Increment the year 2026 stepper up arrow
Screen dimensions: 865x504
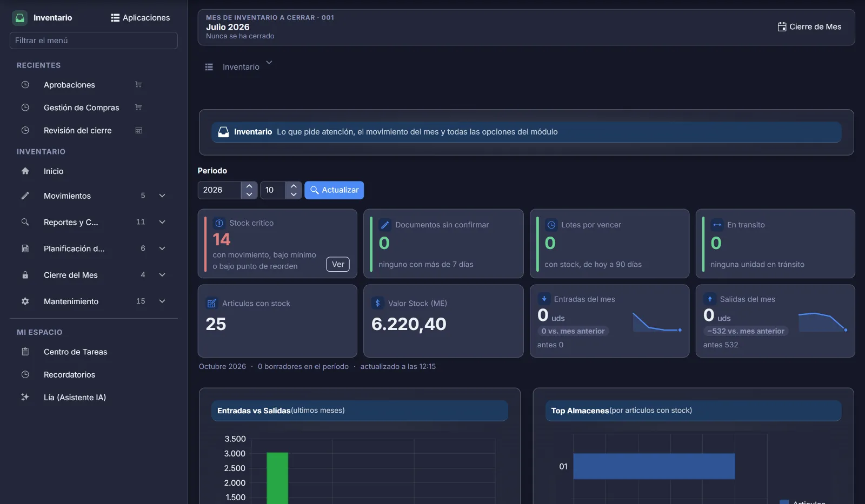[249, 186]
